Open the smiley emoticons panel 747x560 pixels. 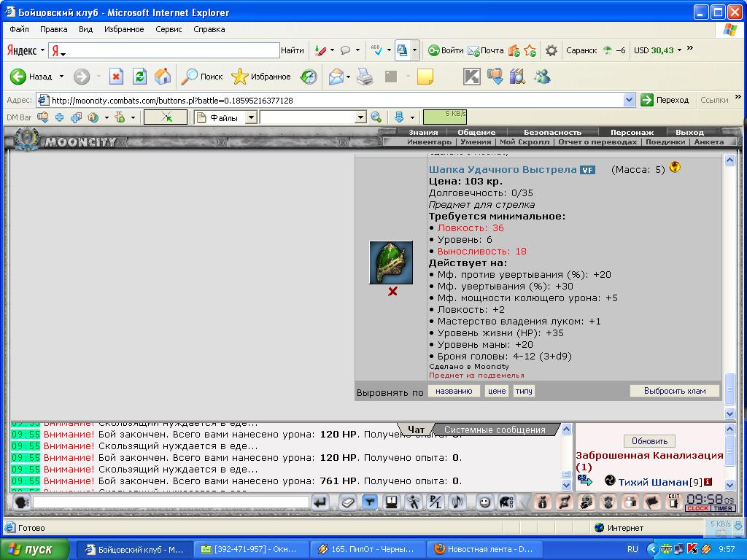[x=484, y=502]
